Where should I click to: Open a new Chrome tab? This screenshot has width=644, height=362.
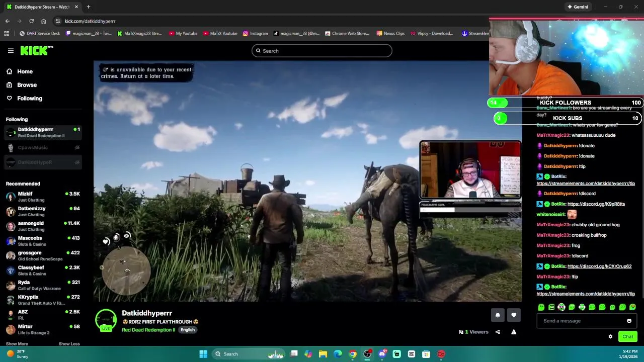[x=88, y=7]
